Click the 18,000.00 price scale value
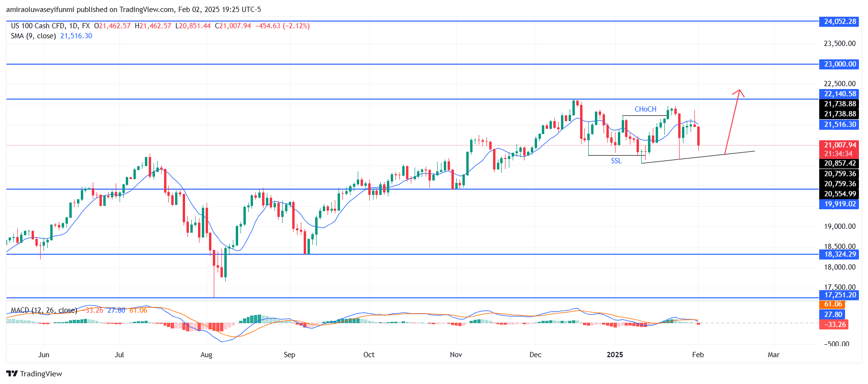The image size is (868, 384). (x=839, y=267)
